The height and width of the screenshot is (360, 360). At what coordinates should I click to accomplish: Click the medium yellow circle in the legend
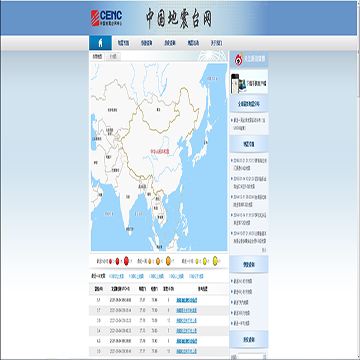point(205,261)
